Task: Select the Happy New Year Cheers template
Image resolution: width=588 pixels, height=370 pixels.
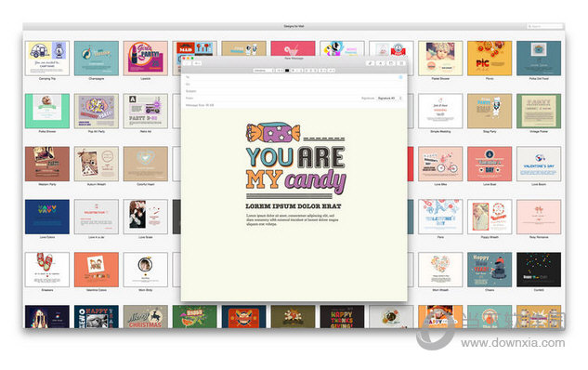Action: point(490,270)
